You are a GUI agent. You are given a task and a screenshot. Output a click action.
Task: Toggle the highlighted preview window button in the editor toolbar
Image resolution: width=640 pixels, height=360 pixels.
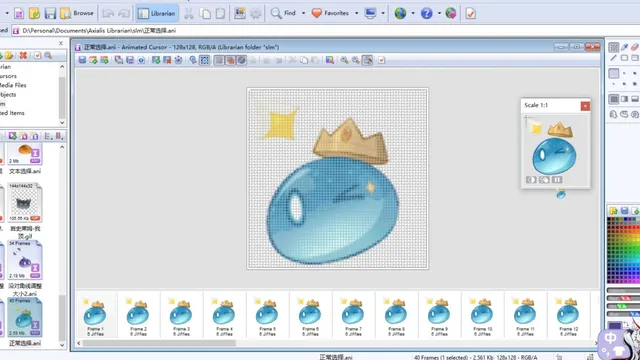pyautogui.click(x=367, y=60)
